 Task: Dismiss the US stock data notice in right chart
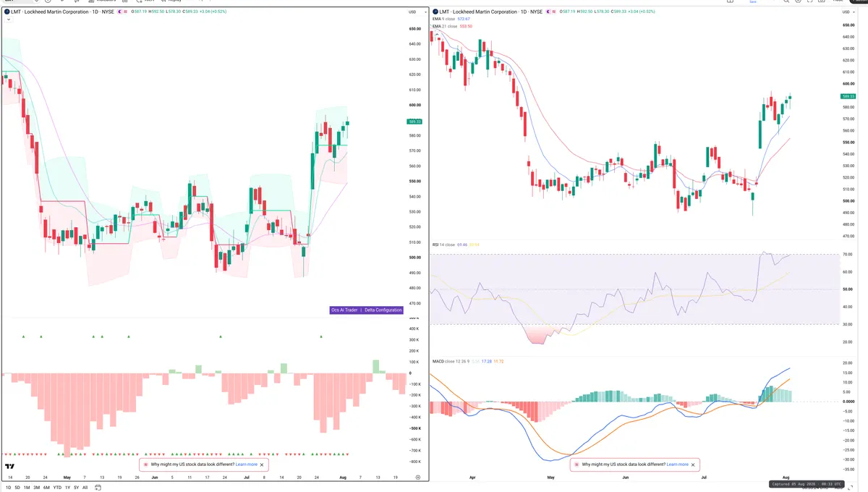click(x=693, y=465)
